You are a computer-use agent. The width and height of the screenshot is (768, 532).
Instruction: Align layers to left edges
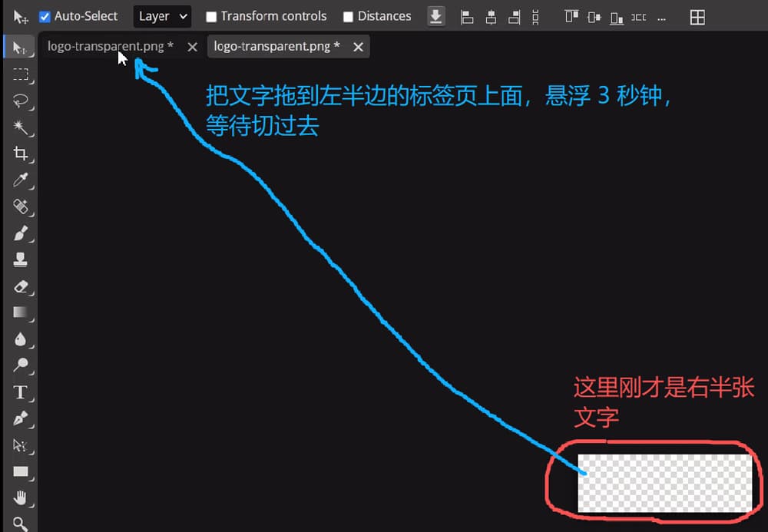pyautogui.click(x=467, y=17)
